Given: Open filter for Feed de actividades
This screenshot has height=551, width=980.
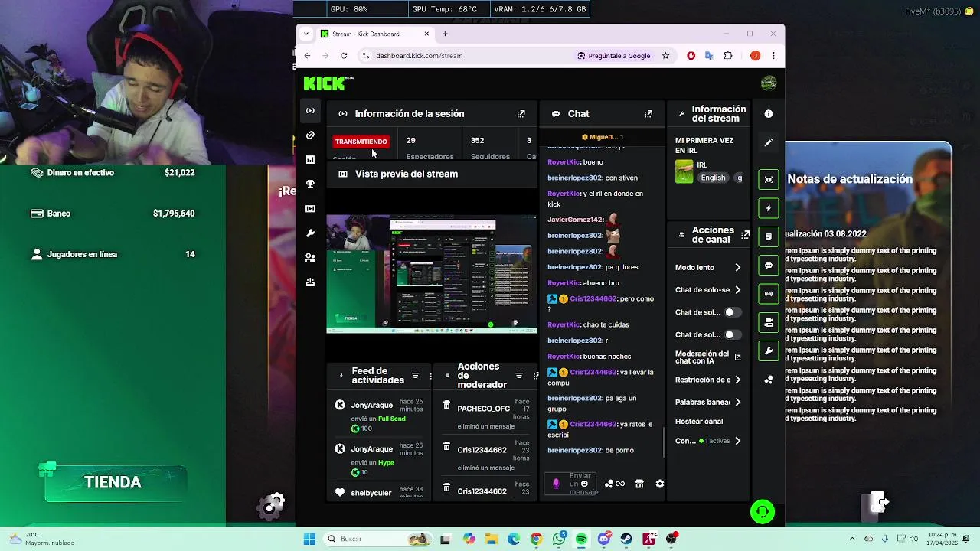Looking at the screenshot, I should click(416, 376).
